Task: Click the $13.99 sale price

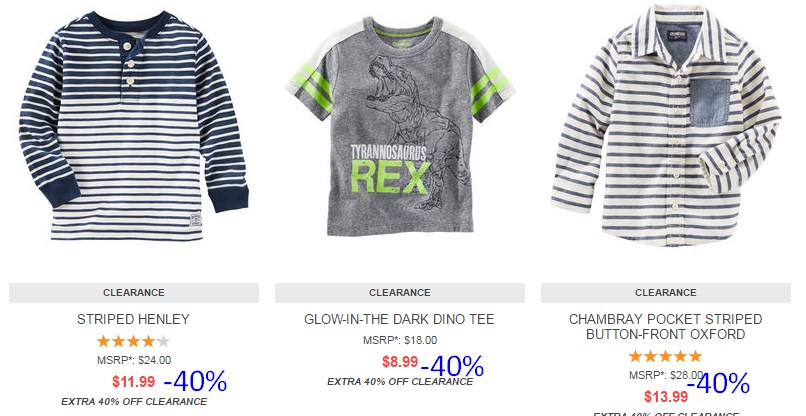Action: coord(666,396)
